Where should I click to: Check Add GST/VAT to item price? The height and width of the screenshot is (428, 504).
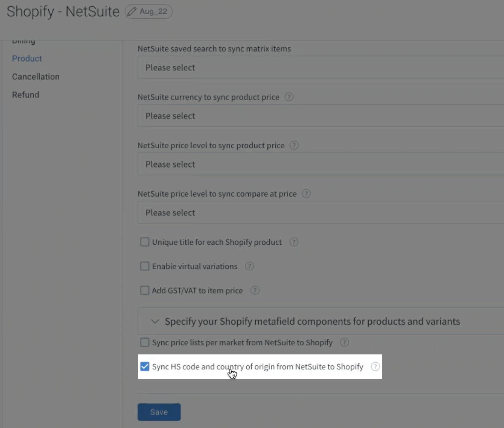pos(145,290)
